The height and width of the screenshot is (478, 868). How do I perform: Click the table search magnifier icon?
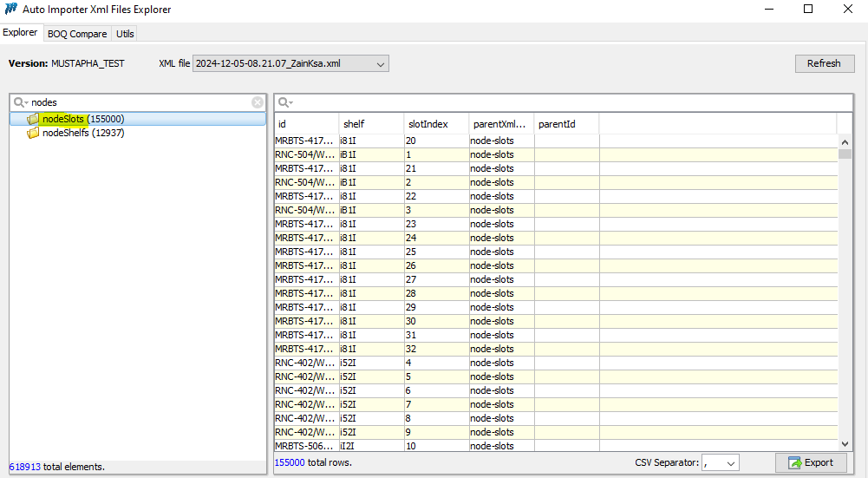[284, 102]
